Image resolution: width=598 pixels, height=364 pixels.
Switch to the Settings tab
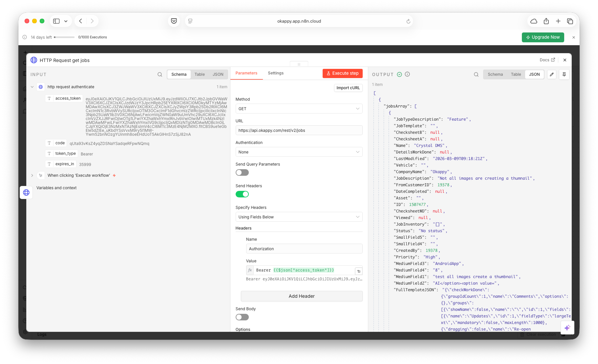(276, 73)
